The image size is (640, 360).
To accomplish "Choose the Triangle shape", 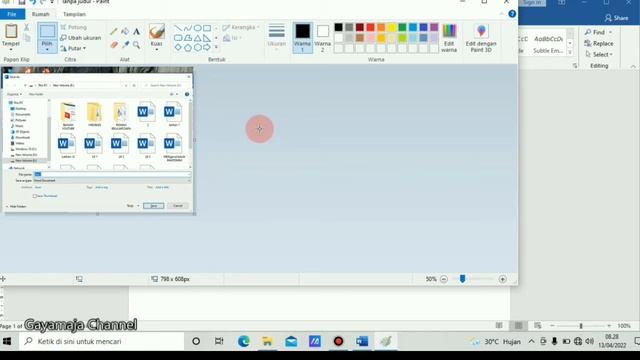I will (198, 38).
